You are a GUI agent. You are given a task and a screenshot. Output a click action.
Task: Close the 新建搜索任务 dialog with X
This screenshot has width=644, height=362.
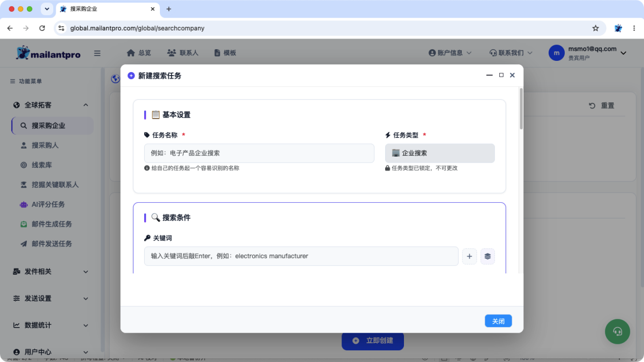click(x=513, y=75)
